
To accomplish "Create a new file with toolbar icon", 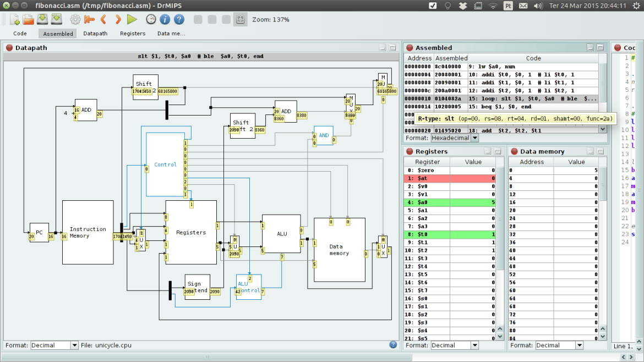I will (15, 19).
